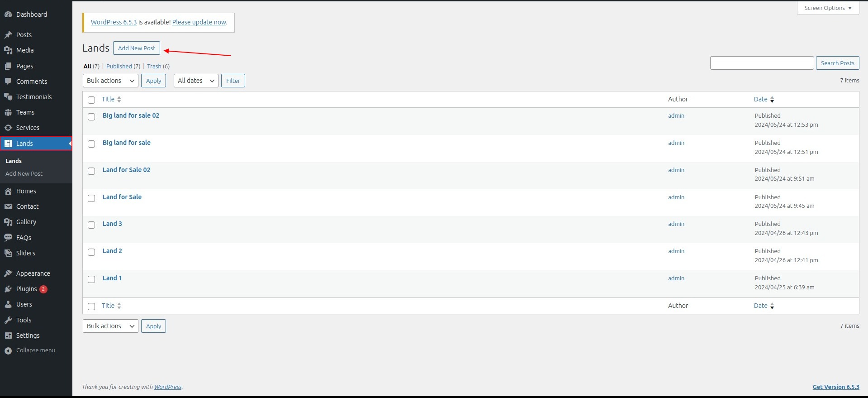
Task: Open the Tools wrench icon
Action: [x=8, y=320]
